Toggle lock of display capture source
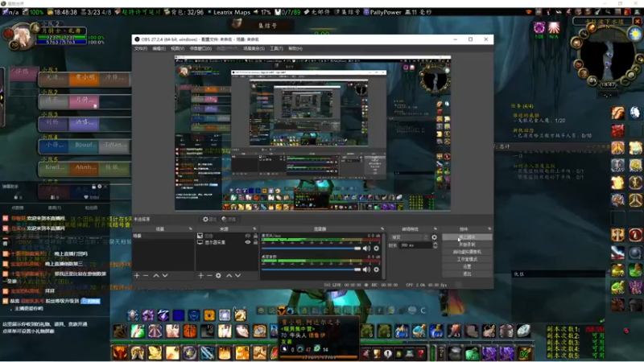The image size is (644, 362). coord(255,242)
